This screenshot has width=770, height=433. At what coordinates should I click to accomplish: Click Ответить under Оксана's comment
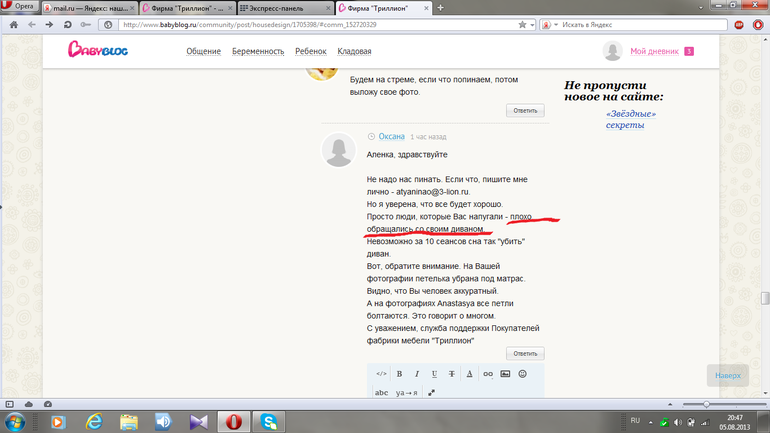[x=525, y=353]
